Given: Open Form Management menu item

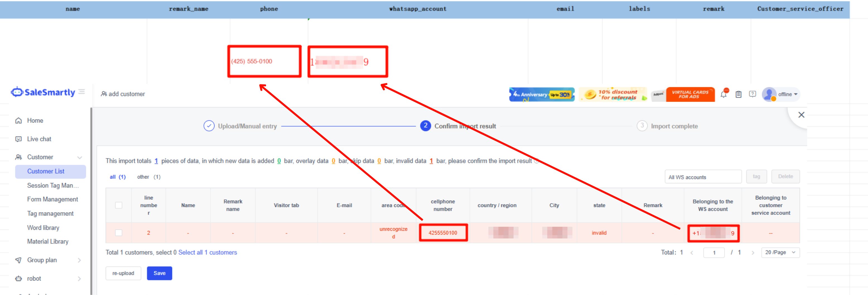Looking at the screenshot, I should tap(52, 199).
